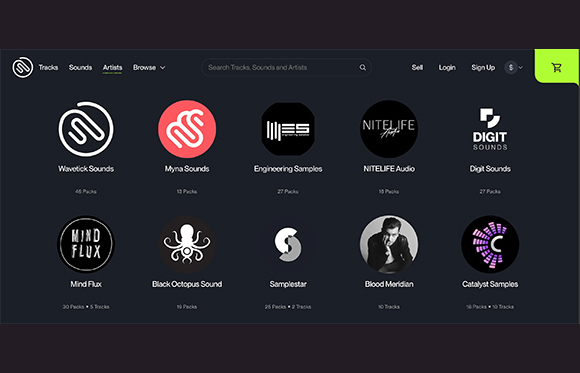580x373 pixels.
Task: Open the Mind Flux artist logo
Action: 86,244
